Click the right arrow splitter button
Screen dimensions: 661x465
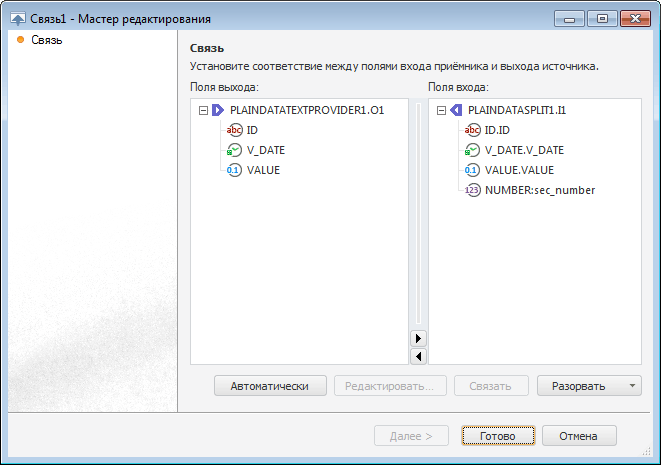pos(419,339)
